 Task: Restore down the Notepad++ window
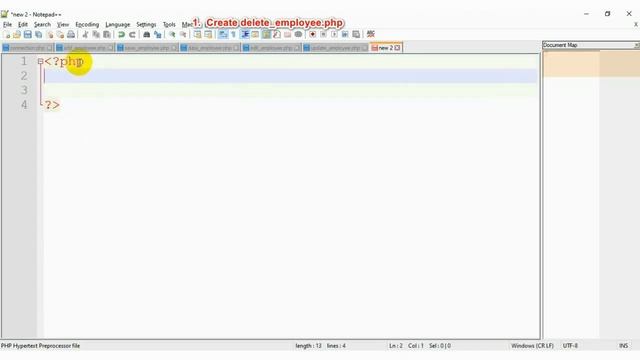tap(607, 14)
